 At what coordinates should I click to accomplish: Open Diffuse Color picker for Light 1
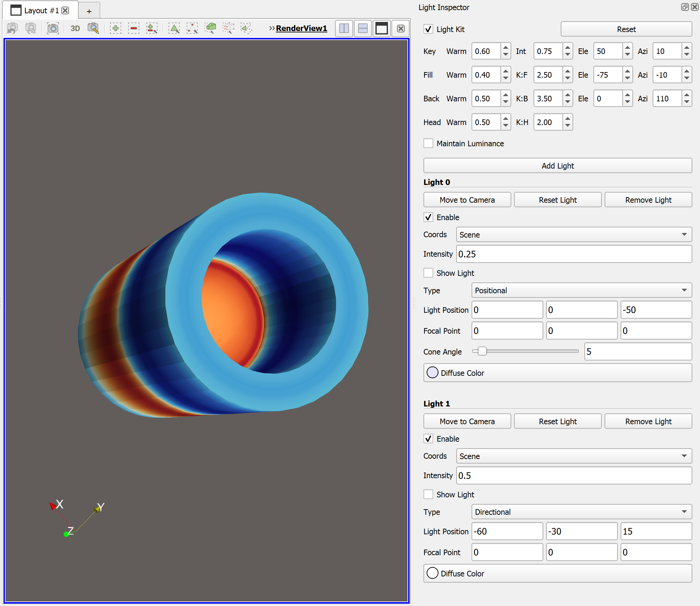click(x=558, y=573)
